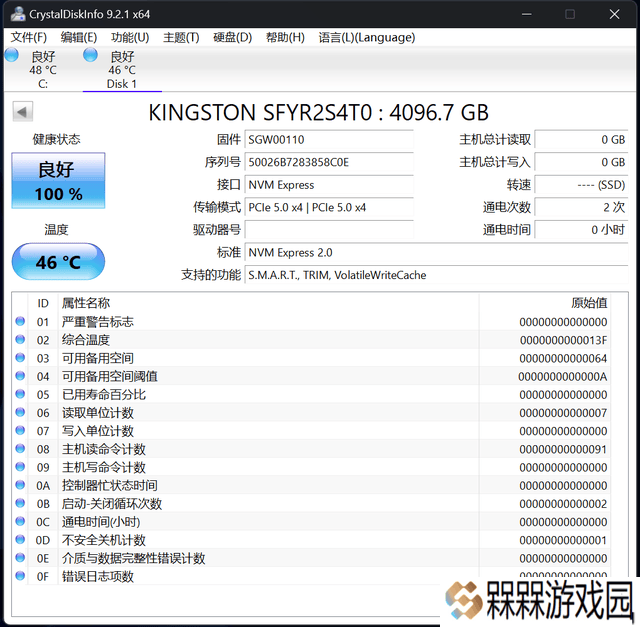Viewport: 640px width, 627px height.
Task: Click the serial number field 50026B7283858C0E
Action: (329, 162)
